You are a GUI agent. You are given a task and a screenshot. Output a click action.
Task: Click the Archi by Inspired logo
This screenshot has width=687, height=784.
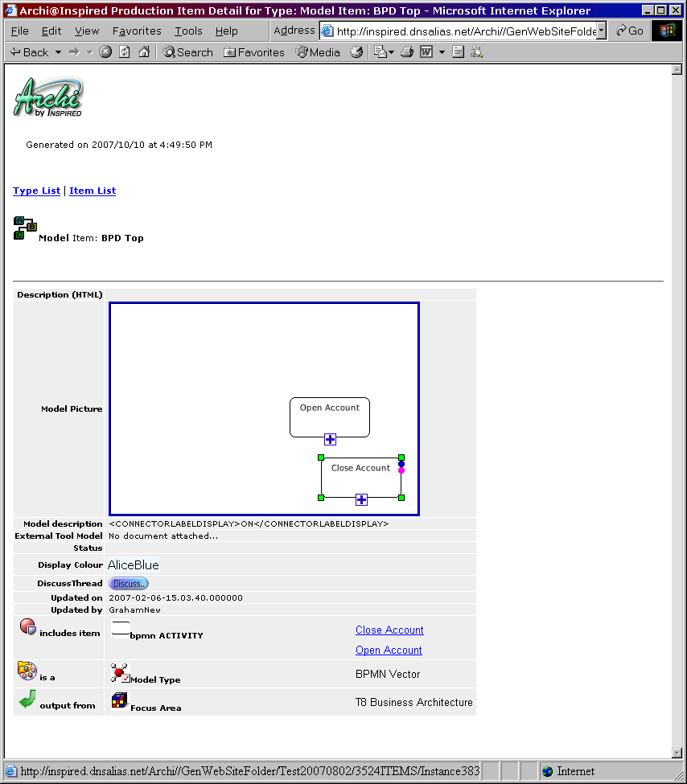point(48,97)
